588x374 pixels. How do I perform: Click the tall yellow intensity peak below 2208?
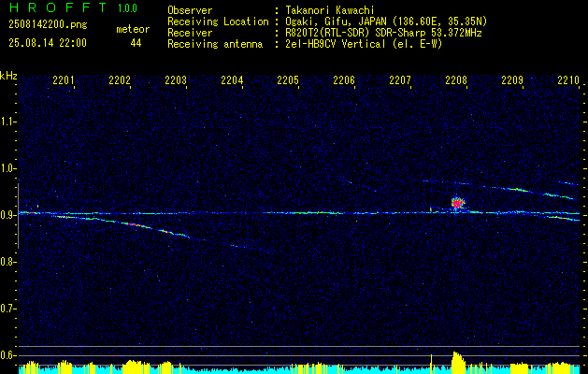pos(458,363)
